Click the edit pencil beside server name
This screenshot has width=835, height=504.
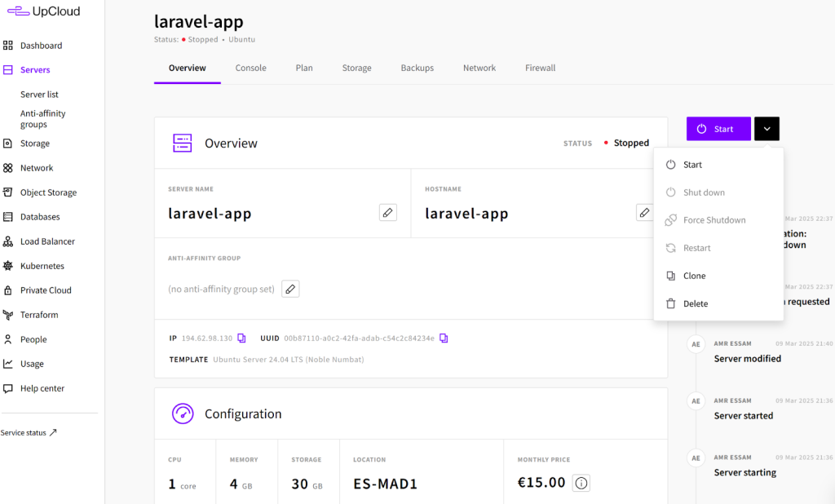[x=388, y=213]
